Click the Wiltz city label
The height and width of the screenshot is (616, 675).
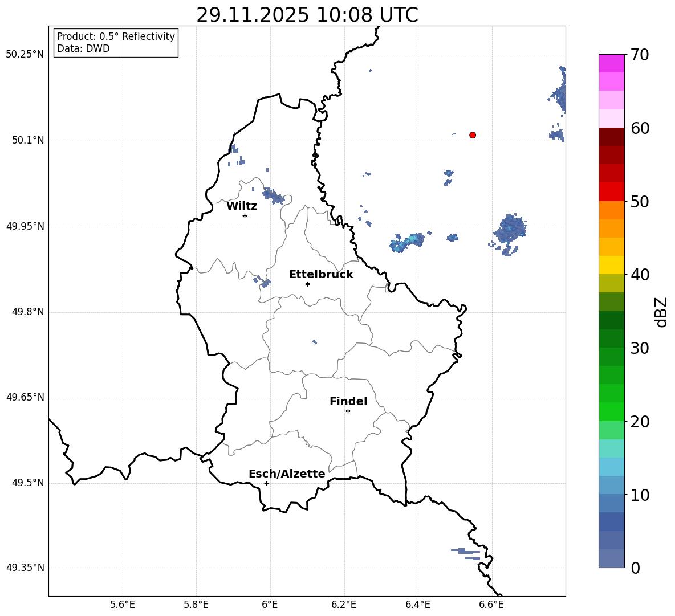pyautogui.click(x=242, y=206)
